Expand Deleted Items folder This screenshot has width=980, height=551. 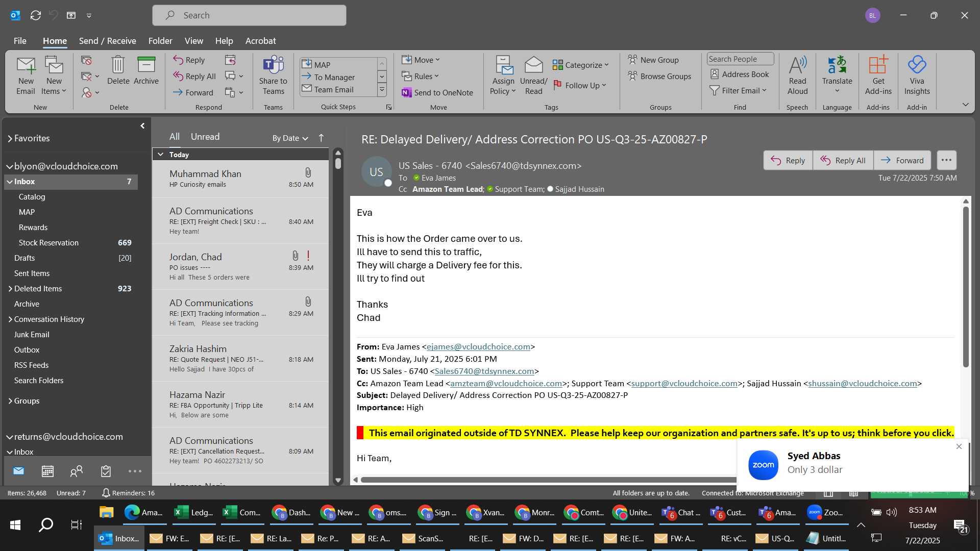(x=10, y=289)
